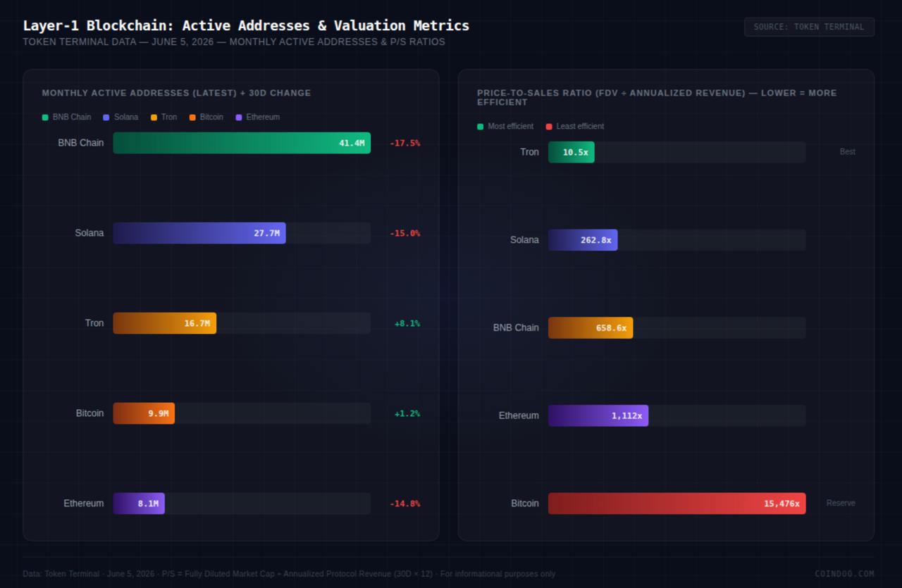Viewport: 902px width, 588px height.
Task: Select the BNB Chain 41.4M bar
Action: pos(242,143)
